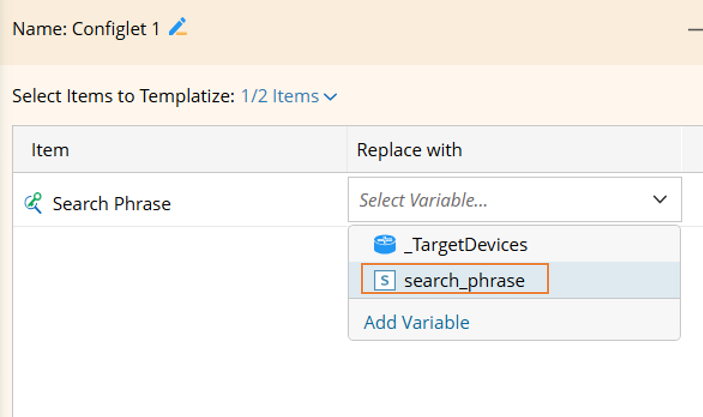Select search_phrase from the variable list
The height and width of the screenshot is (417, 703).
[464, 280]
